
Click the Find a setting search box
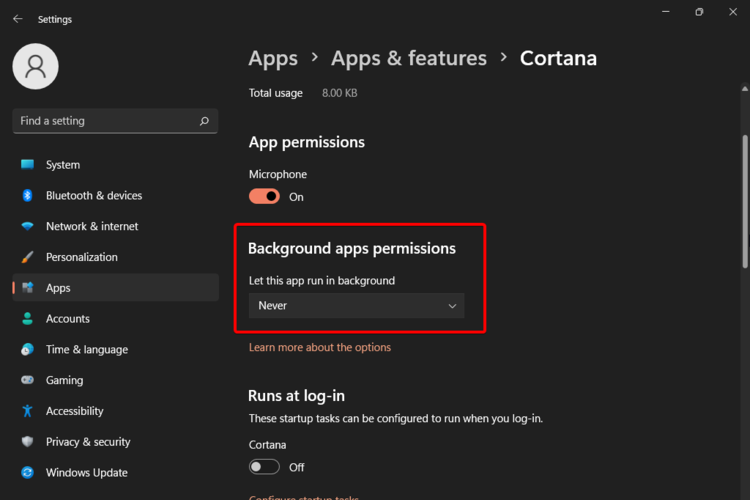coord(115,121)
